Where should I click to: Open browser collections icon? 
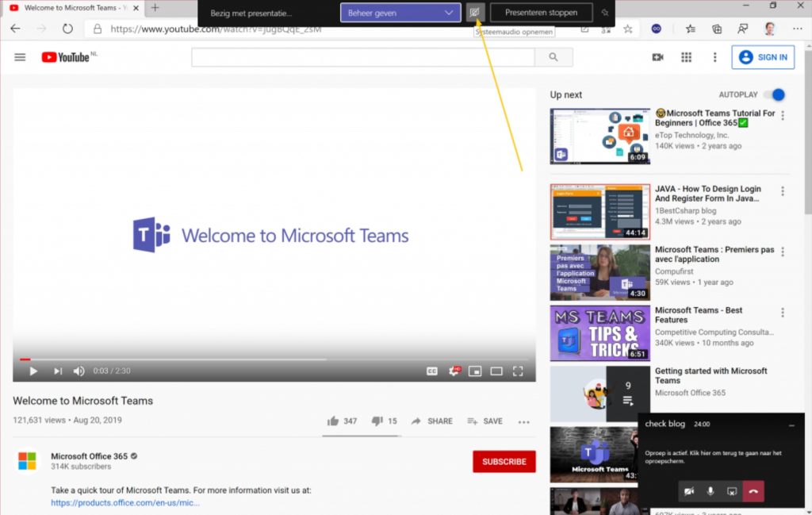click(717, 29)
